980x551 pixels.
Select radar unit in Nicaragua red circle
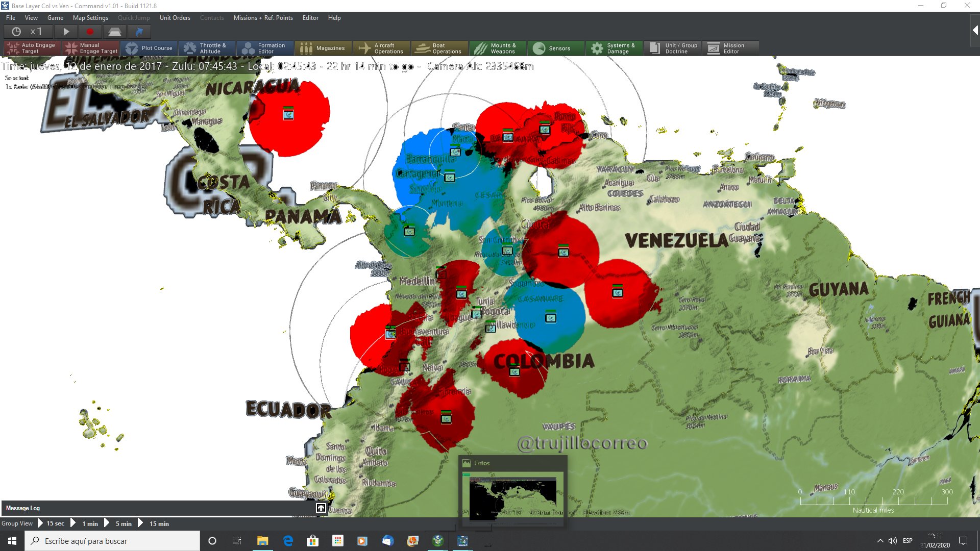(288, 114)
